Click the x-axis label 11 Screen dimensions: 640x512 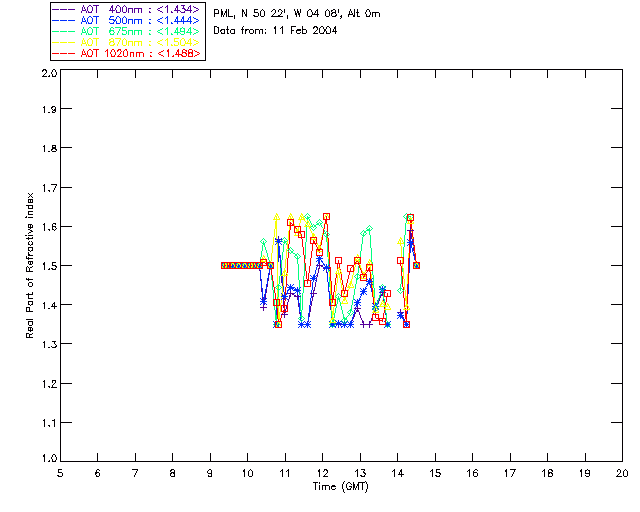coord(285,473)
